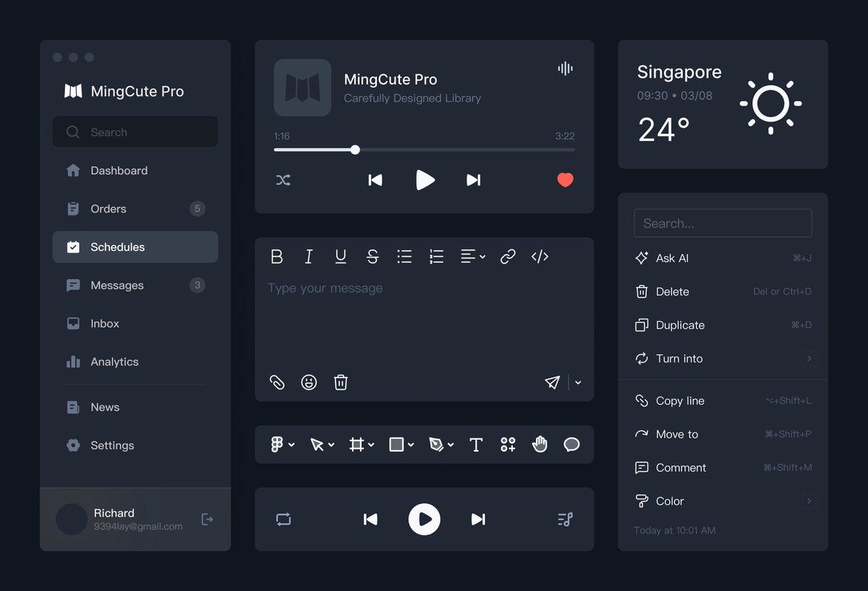
Task: Click the album cover thumbnail
Action: coord(302,88)
